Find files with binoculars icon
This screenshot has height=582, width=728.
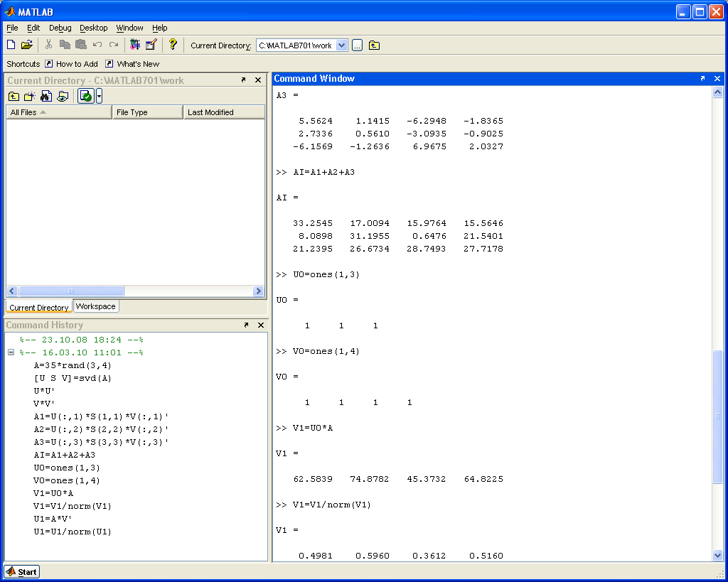tap(46, 97)
